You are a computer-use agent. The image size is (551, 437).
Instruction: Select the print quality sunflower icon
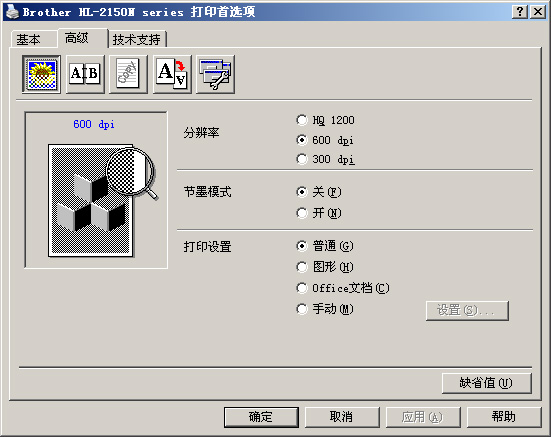click(41, 74)
